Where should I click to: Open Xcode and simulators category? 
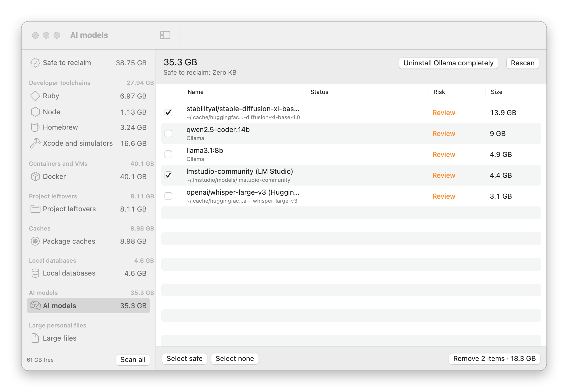point(88,143)
